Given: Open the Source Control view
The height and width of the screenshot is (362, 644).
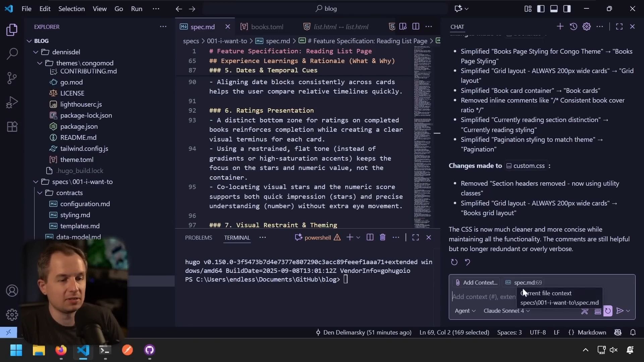Looking at the screenshot, I should point(12,78).
